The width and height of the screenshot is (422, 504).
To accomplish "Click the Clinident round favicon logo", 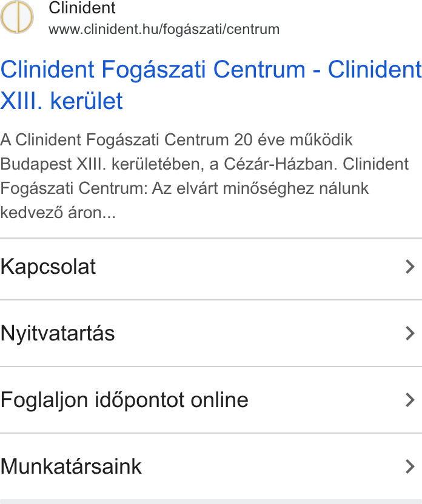I will pos(17,17).
